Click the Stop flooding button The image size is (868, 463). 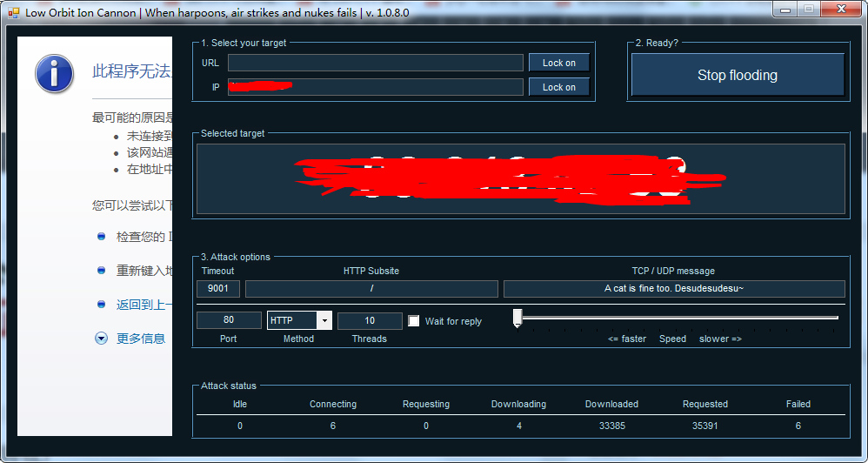coord(738,75)
